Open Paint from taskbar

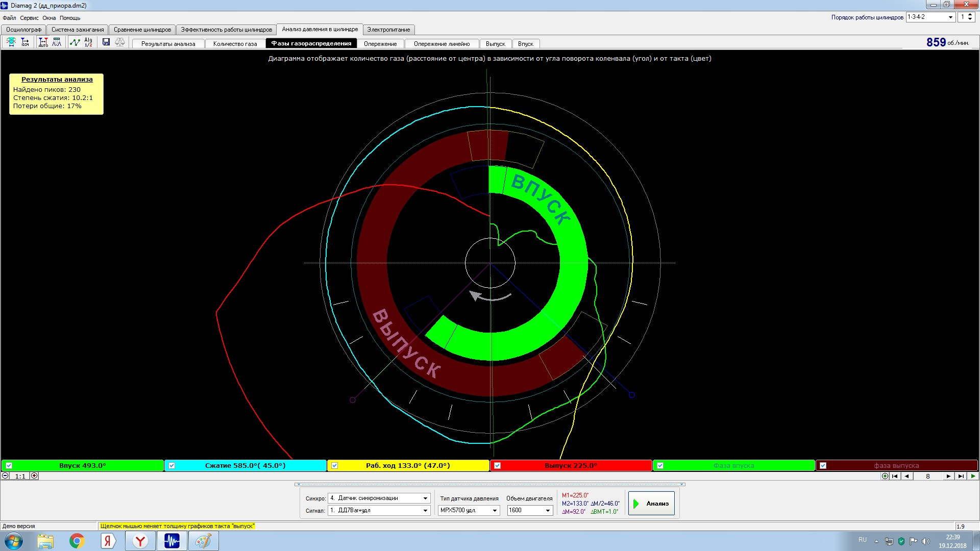204,541
